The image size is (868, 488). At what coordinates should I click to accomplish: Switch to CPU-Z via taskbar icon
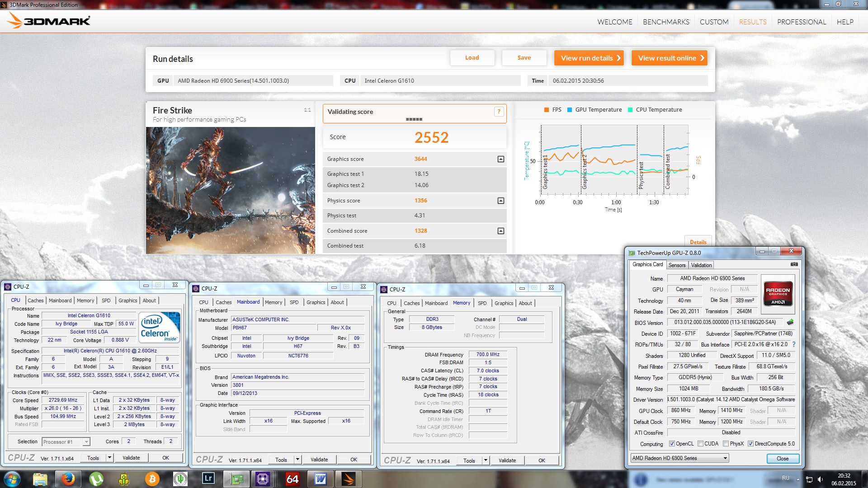pos(263,479)
